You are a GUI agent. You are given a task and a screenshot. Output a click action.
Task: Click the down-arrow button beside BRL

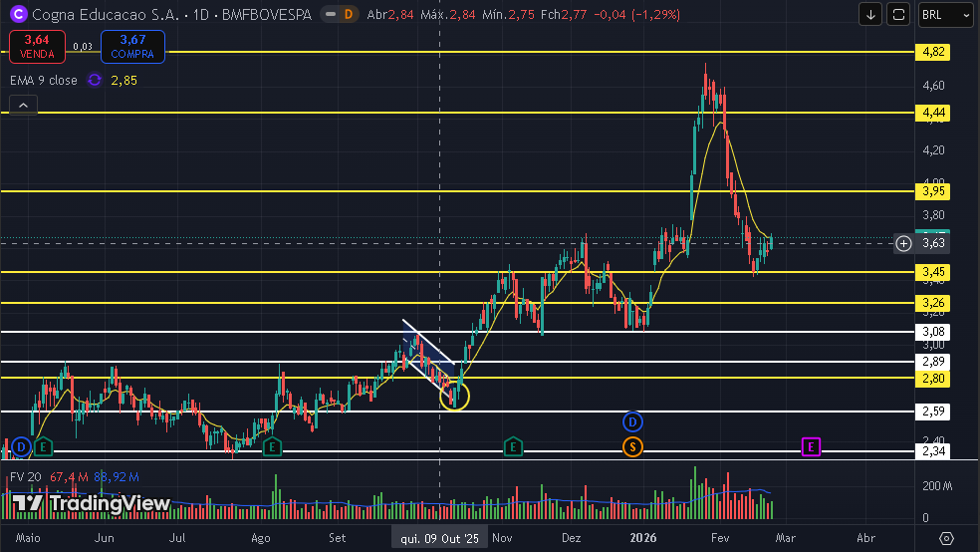pos(870,14)
